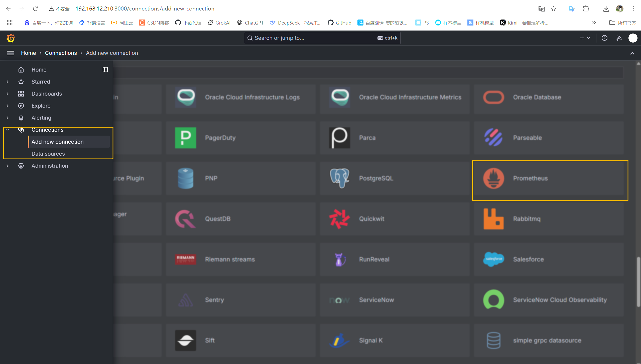This screenshot has height=364, width=641.
Task: Select the Salesforce cloud icon
Action: (493, 259)
